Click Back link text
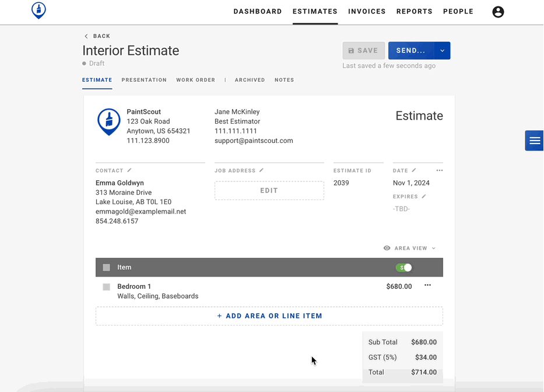 coord(101,36)
